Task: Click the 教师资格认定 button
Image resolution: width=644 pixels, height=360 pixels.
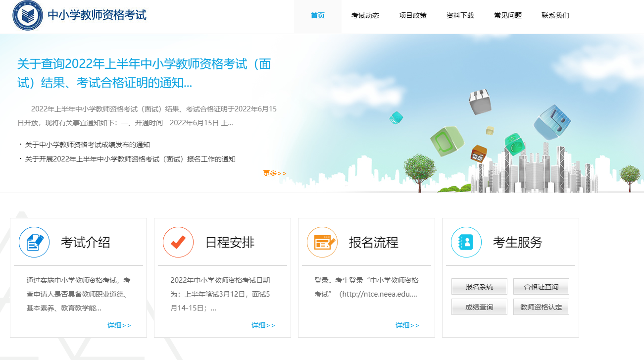Action: point(541,307)
